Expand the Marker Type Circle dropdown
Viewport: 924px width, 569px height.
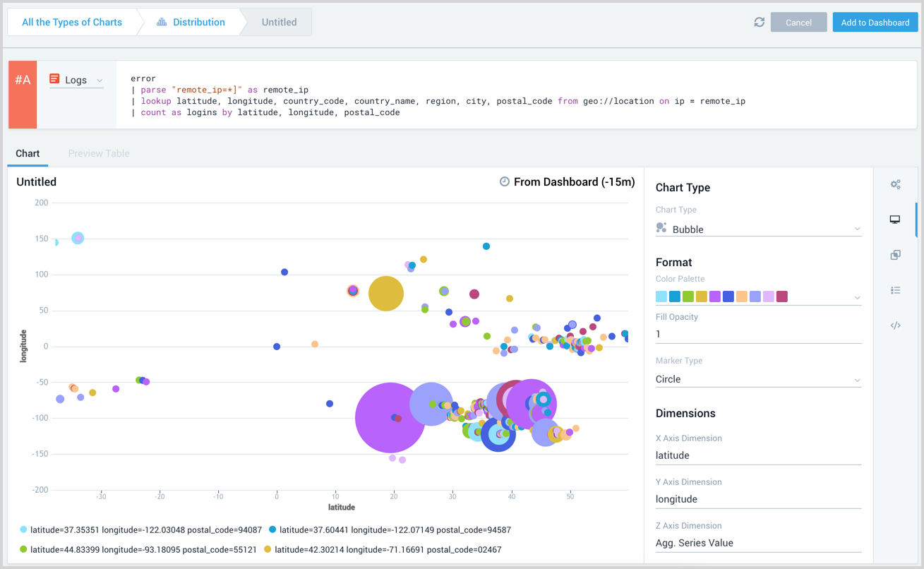tap(758, 379)
